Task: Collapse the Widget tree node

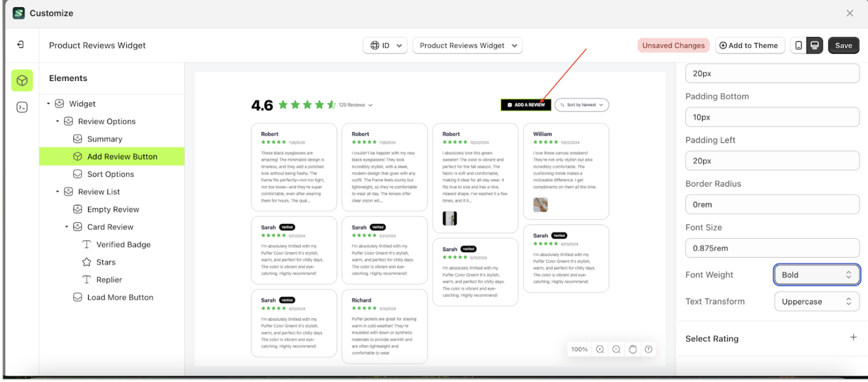Action: pos(49,103)
